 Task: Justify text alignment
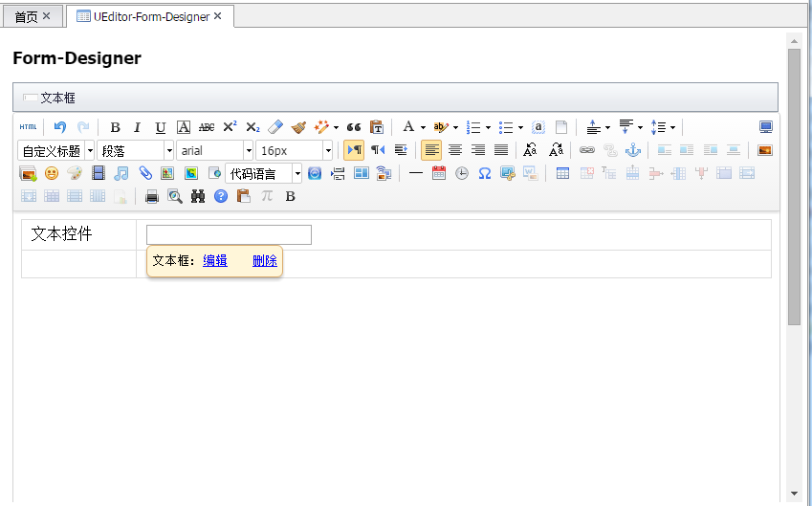[x=501, y=150]
